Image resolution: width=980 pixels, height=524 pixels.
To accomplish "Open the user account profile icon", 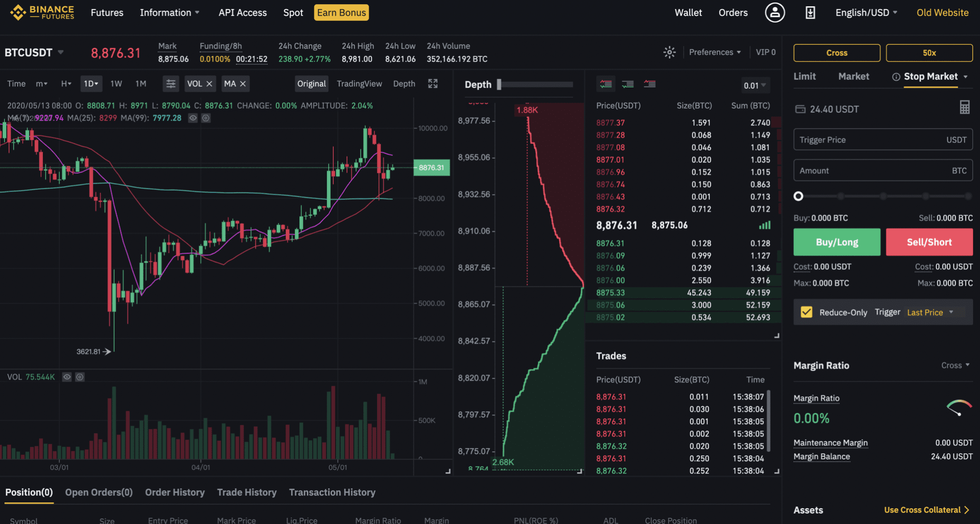I will (x=775, y=12).
